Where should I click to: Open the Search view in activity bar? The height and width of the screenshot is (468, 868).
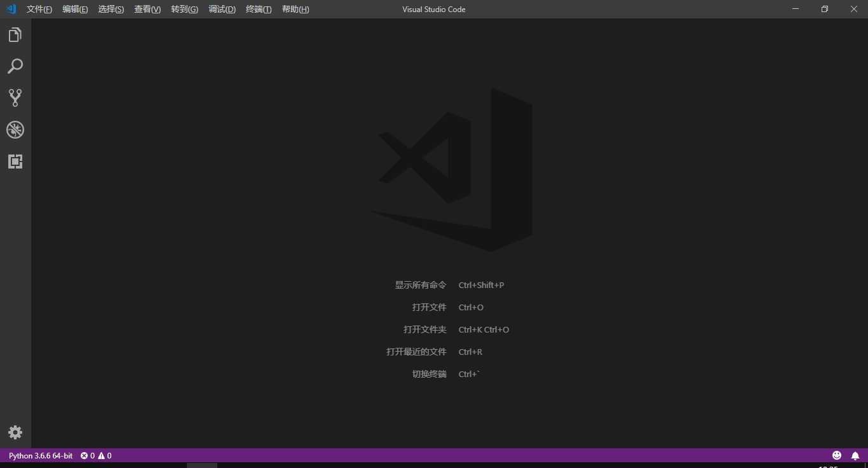click(x=15, y=66)
